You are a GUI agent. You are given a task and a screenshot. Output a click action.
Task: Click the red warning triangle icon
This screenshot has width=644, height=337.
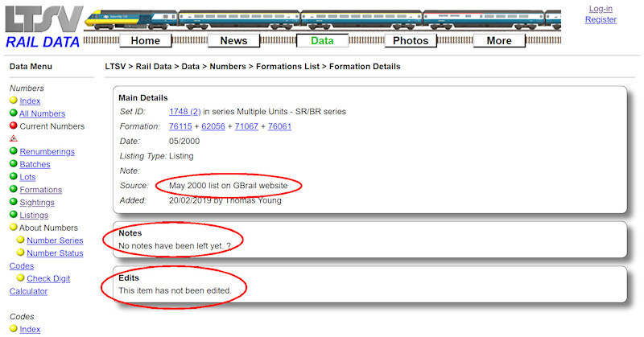click(14, 138)
